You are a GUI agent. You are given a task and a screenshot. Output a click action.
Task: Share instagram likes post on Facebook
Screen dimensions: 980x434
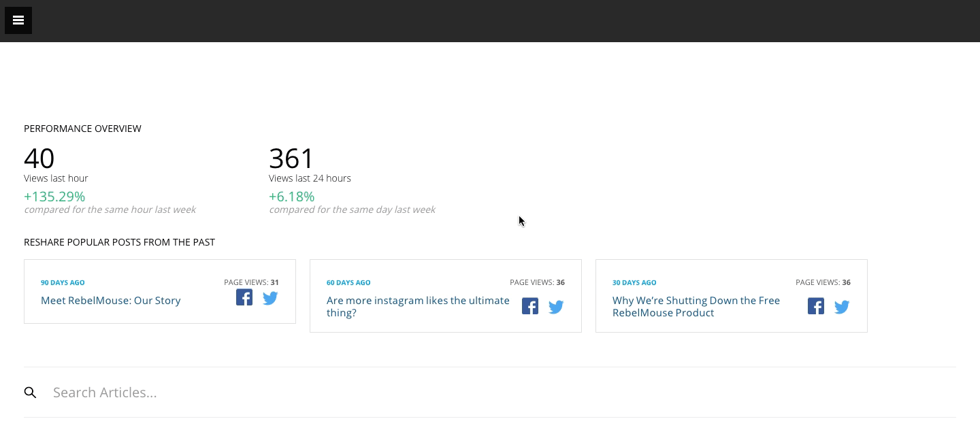click(x=530, y=306)
